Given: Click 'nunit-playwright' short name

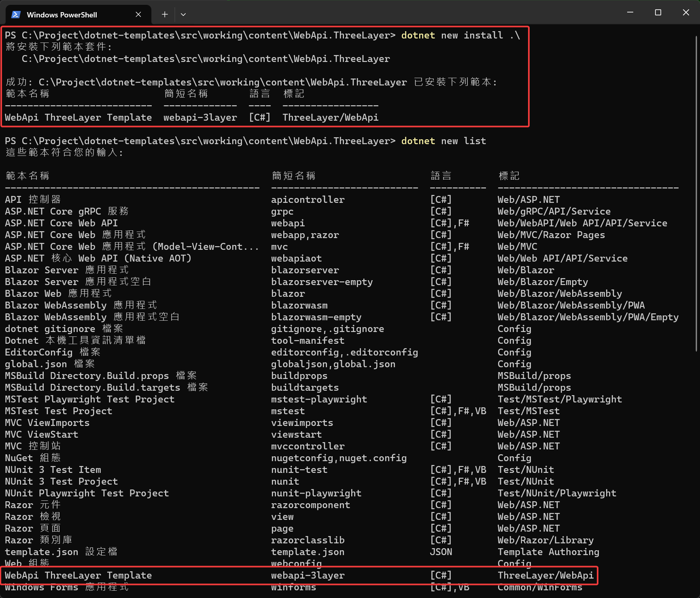Looking at the screenshot, I should pyautogui.click(x=316, y=494).
